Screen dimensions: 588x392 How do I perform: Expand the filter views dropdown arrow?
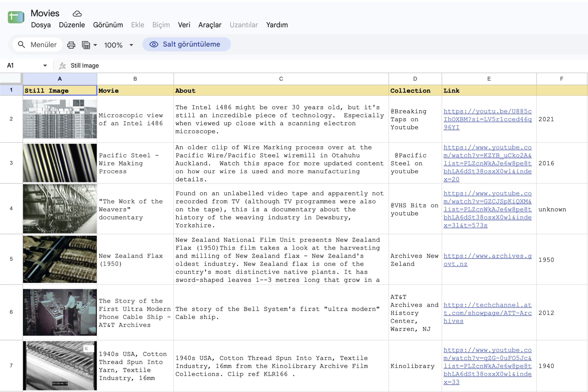tap(95, 45)
